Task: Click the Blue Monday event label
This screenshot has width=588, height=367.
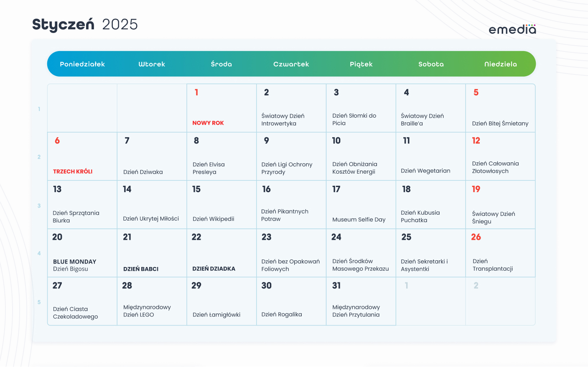Action: (x=75, y=262)
